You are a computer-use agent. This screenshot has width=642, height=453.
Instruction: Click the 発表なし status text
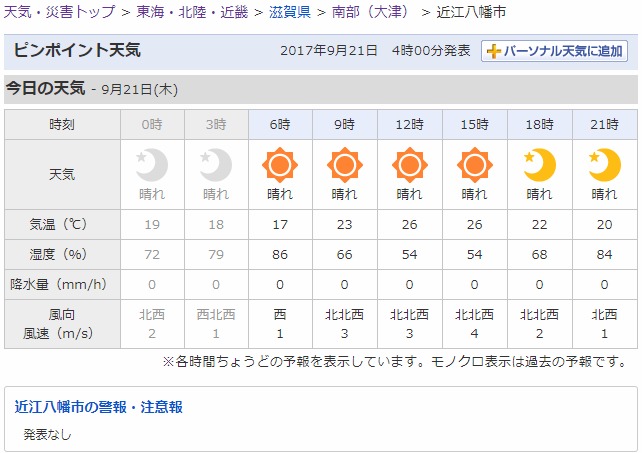47,434
